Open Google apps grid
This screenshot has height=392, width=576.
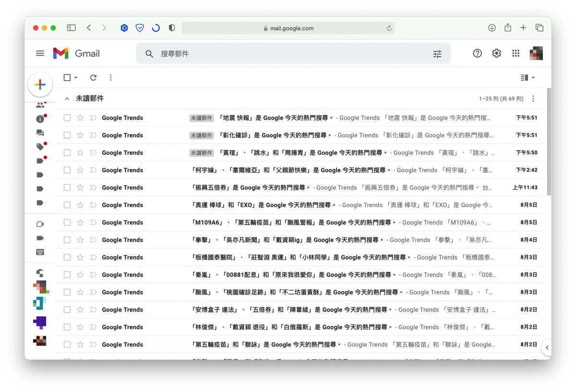(x=516, y=53)
